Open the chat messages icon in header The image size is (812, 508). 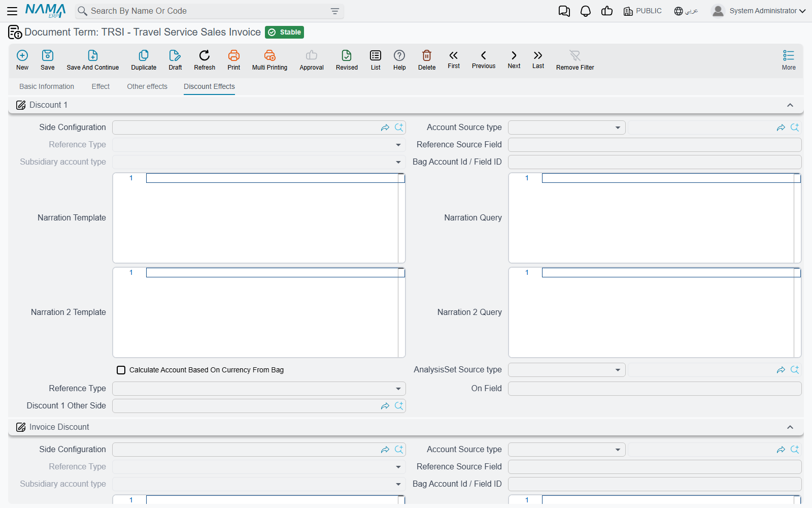click(564, 11)
